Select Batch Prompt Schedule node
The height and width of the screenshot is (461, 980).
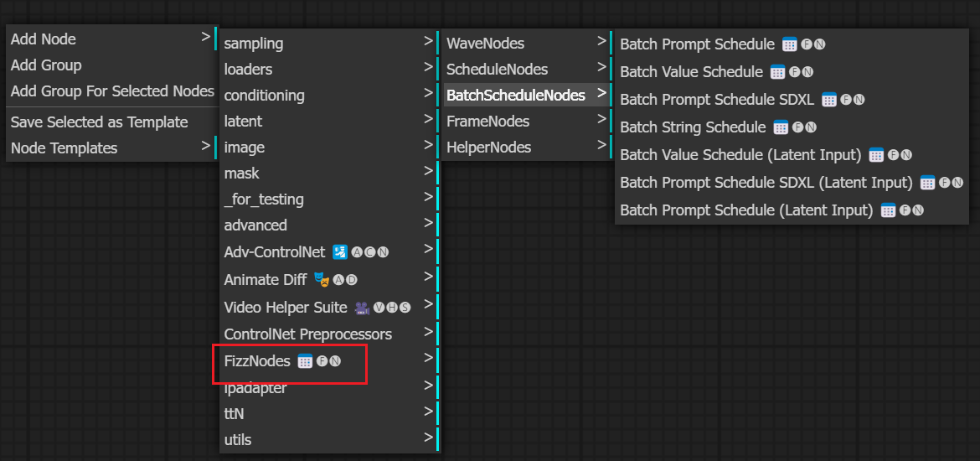697,44
